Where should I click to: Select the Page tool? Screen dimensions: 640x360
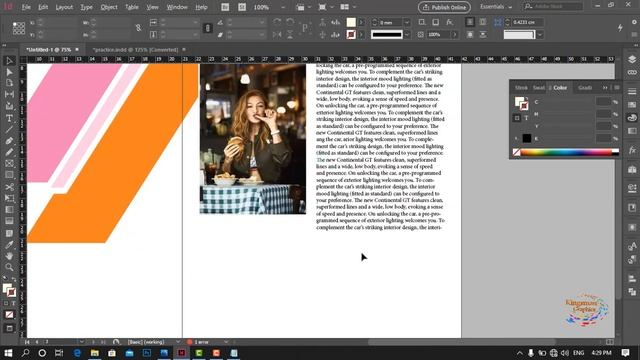coord(9,83)
